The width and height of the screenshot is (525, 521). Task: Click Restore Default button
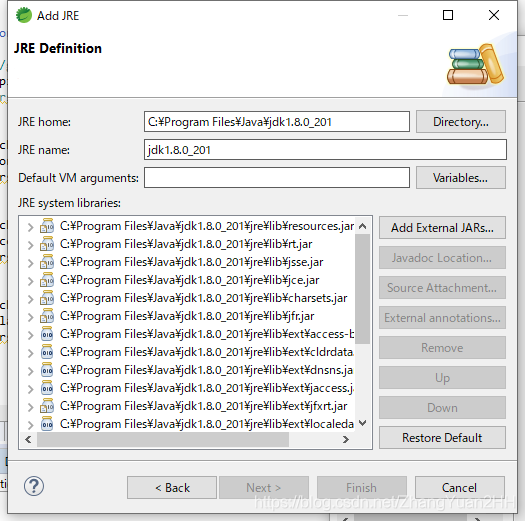pos(442,438)
